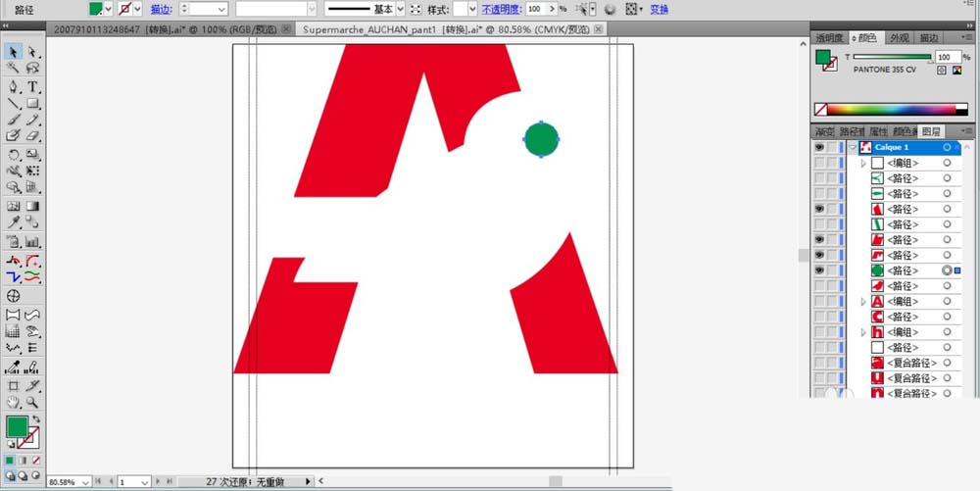This screenshot has height=491, width=980.
Task: Click the 描边 link in control bar
Action: tap(161, 9)
